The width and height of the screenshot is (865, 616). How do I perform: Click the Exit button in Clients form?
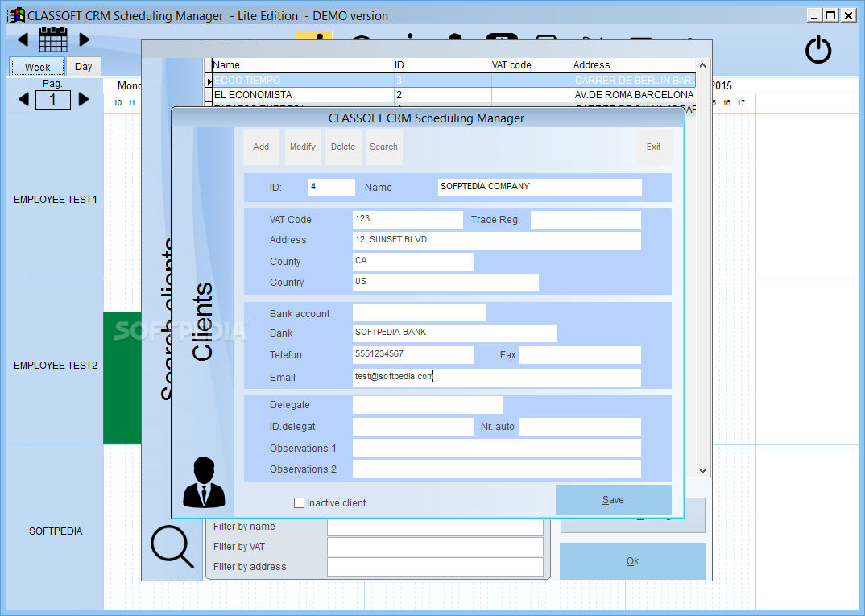tap(654, 147)
